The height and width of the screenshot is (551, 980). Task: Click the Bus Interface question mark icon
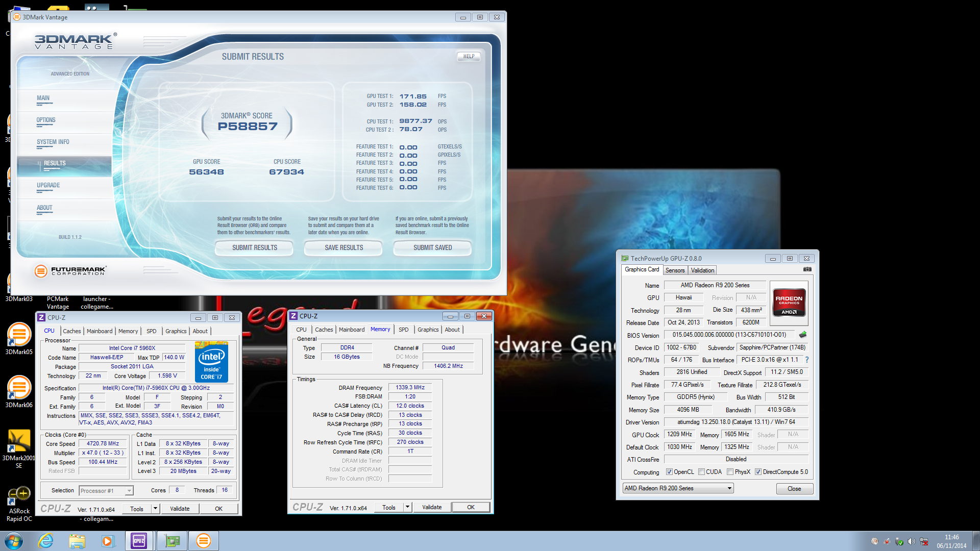coord(807,360)
